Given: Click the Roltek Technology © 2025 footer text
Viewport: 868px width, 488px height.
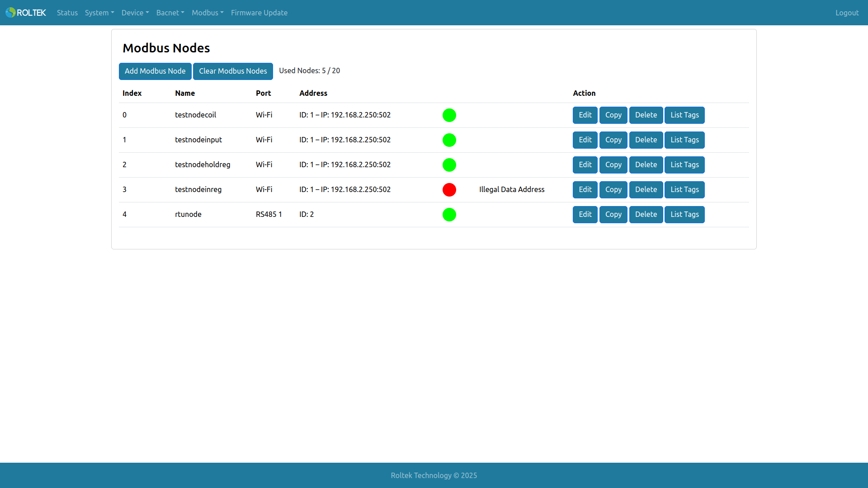Looking at the screenshot, I should coord(434,475).
